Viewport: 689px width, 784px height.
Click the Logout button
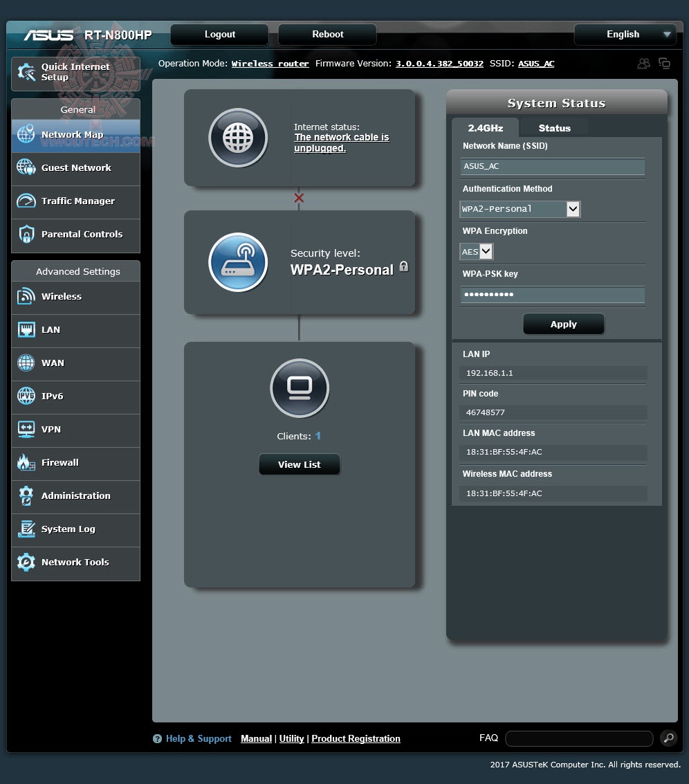219,35
